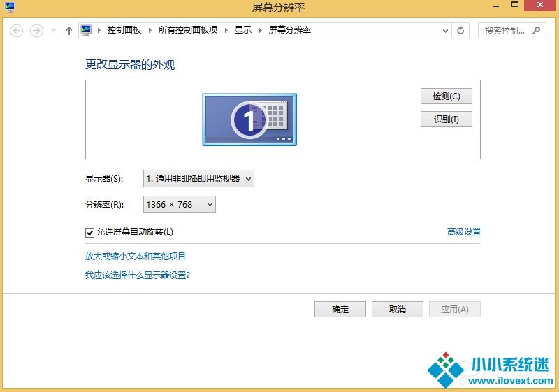This screenshot has width=559, height=392.
Task: Open 高级设置 link
Action: 464,232
